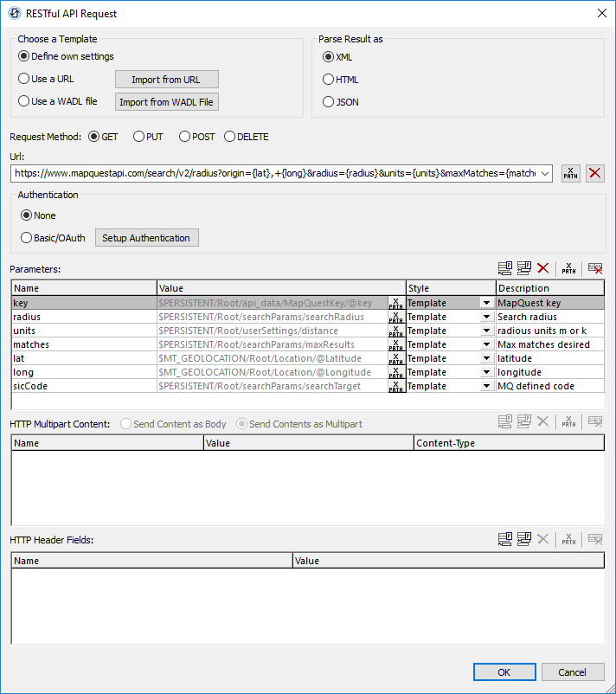Click the Insert Parameter icon above Parameters table
616x694 pixels.
pyautogui.click(x=524, y=269)
